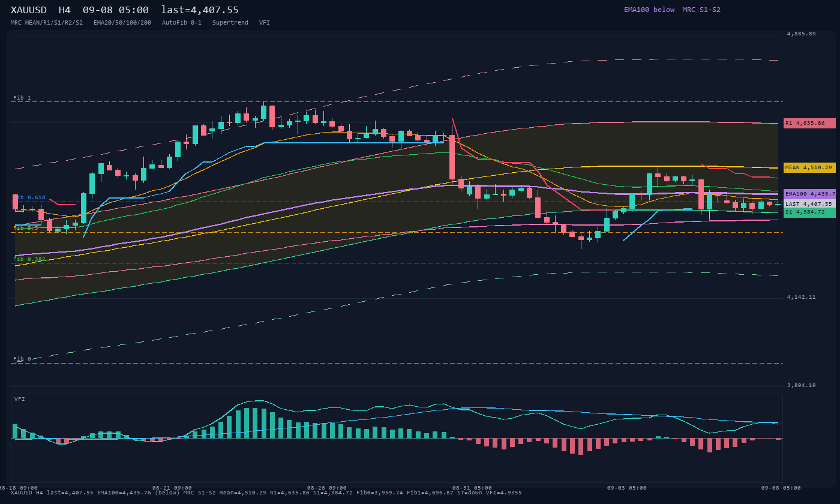Select the Supertrend legend entry

pos(230,23)
